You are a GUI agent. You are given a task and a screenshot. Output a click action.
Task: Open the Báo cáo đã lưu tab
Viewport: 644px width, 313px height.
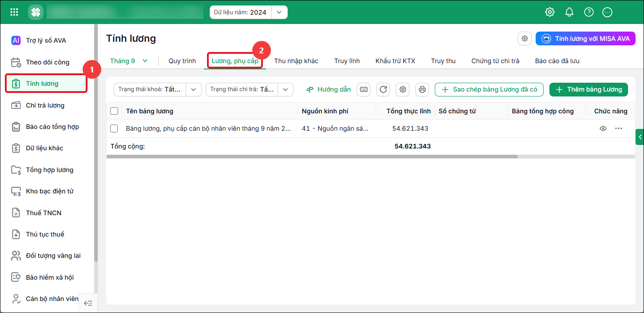[x=557, y=61]
